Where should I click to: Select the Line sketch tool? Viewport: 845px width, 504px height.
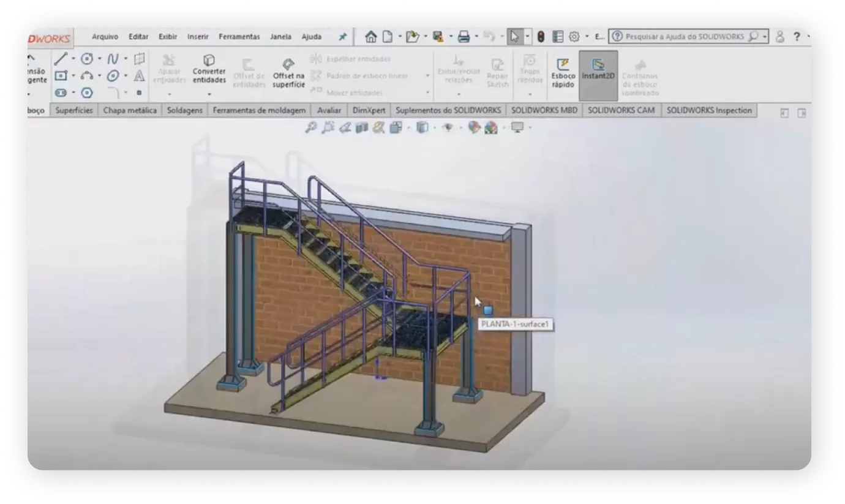[60, 59]
